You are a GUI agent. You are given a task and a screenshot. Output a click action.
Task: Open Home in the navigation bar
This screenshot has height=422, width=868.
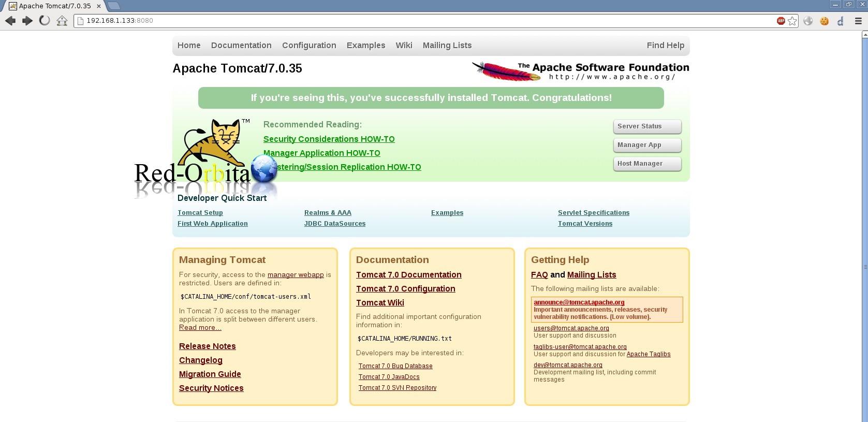coord(189,46)
